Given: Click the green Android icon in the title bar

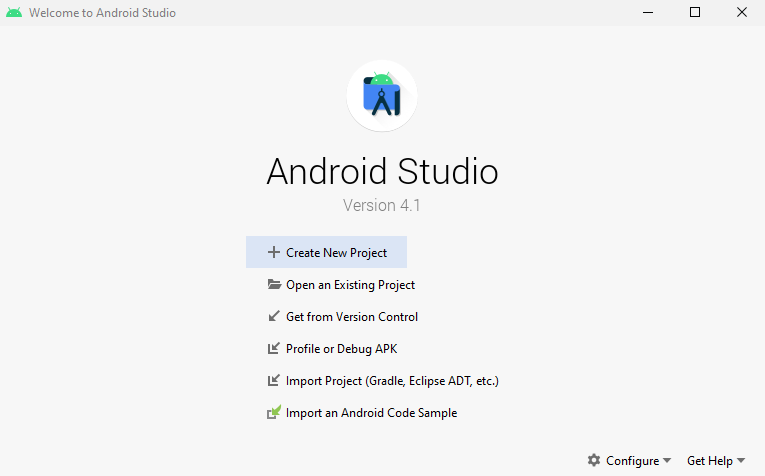Looking at the screenshot, I should (x=14, y=13).
